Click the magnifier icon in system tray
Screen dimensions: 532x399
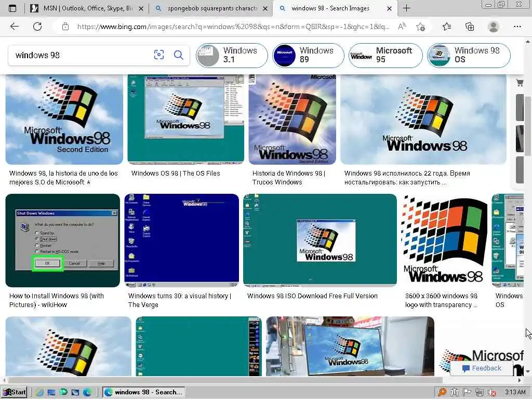442,392
